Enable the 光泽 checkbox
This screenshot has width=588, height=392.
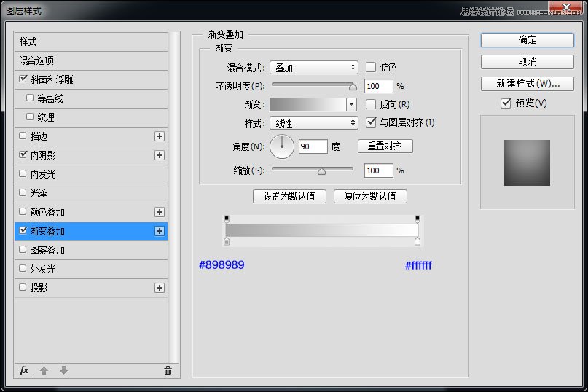point(23,192)
